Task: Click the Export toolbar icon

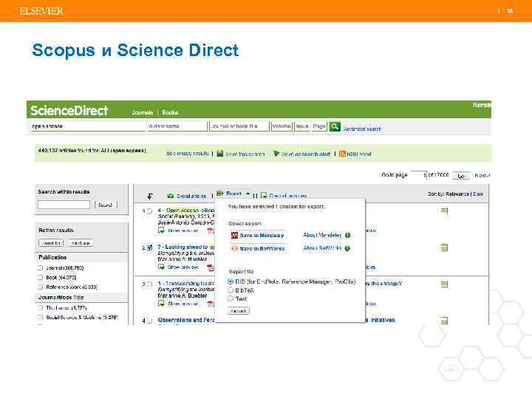Action: (220, 194)
